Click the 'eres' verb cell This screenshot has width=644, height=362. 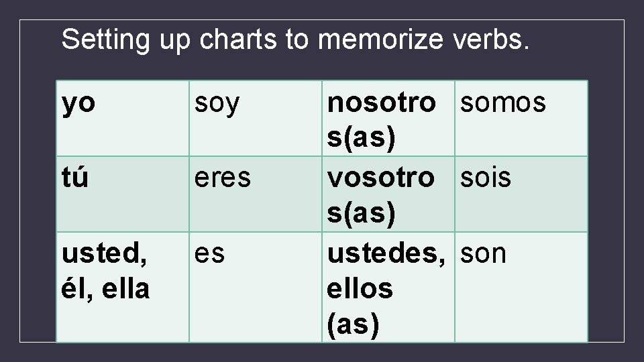click(x=255, y=194)
